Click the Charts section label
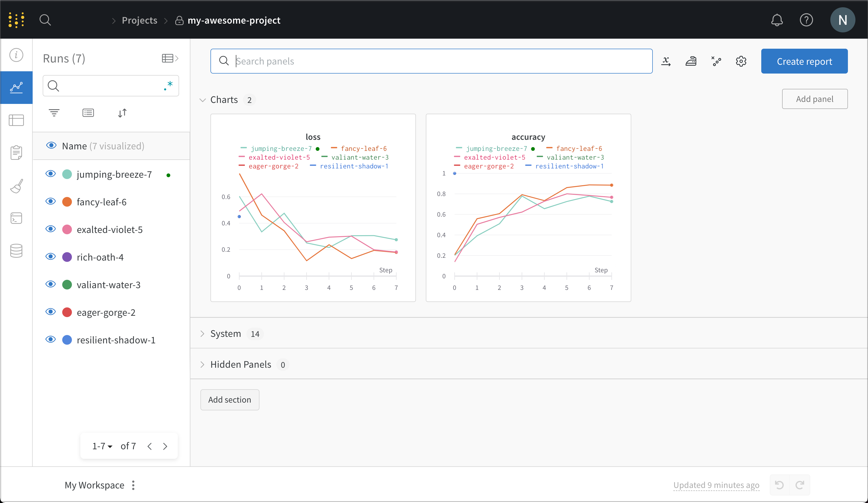The height and width of the screenshot is (503, 868). 224,99
